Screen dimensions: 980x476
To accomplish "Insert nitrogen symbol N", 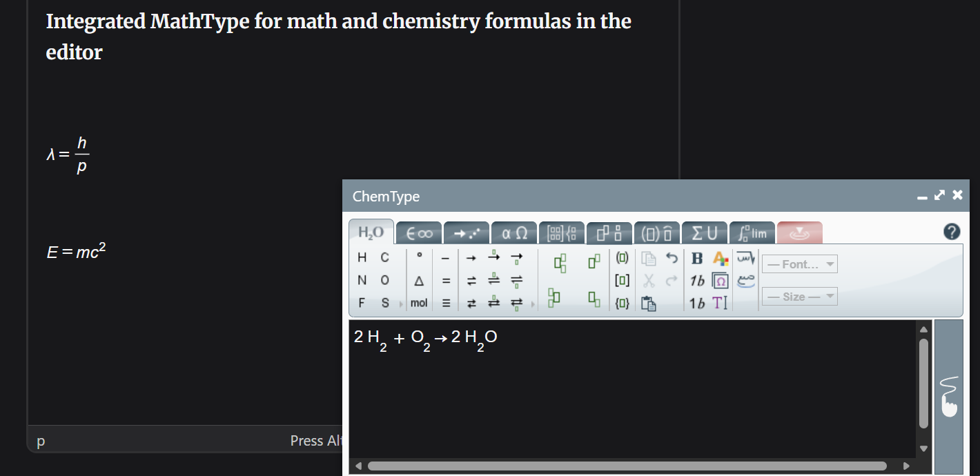I will [362, 280].
